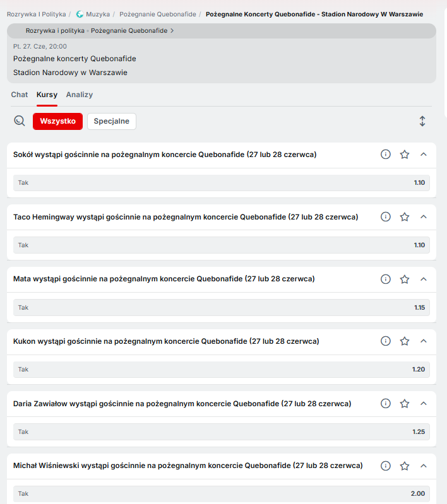Open info icon for Michał Wiśniewski market
447x504 pixels.
tap(386, 466)
